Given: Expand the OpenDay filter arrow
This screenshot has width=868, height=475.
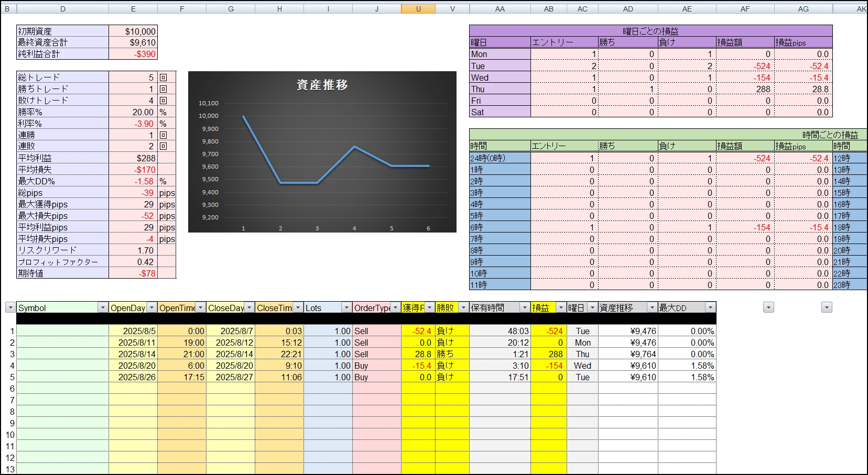Looking at the screenshot, I should (x=151, y=308).
